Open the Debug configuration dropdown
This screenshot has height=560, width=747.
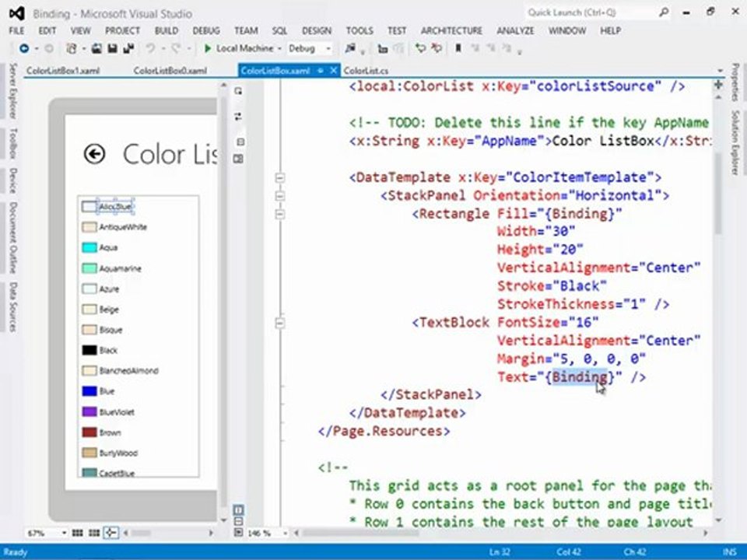pos(328,48)
